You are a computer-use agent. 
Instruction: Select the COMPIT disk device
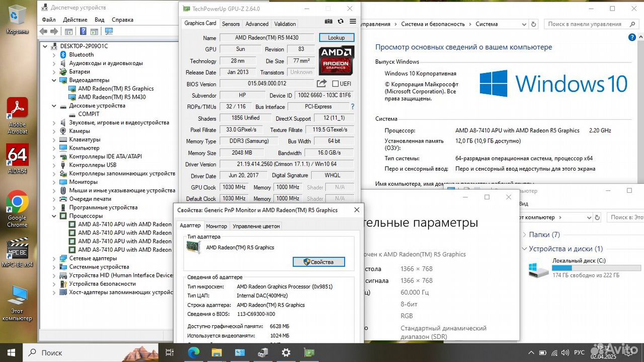(x=89, y=114)
